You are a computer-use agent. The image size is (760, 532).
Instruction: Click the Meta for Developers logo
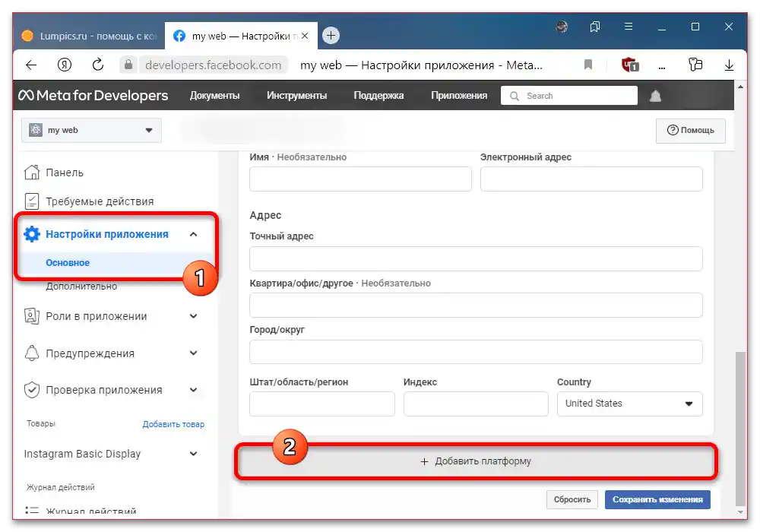pos(93,95)
